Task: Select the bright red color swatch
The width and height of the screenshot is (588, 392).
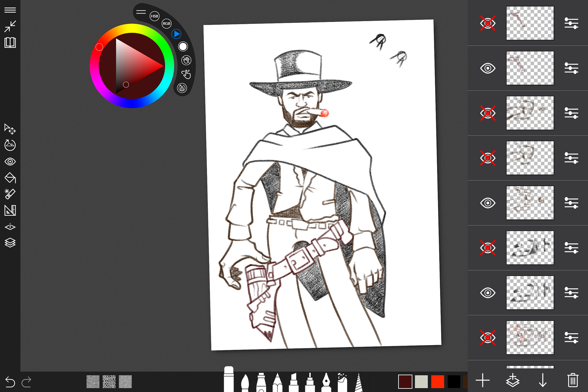Action: click(438, 382)
